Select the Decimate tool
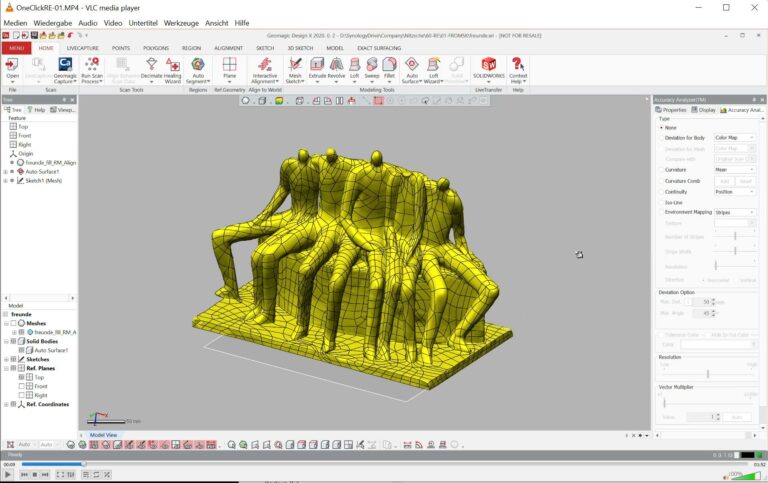The width and height of the screenshot is (768, 483). click(151, 69)
